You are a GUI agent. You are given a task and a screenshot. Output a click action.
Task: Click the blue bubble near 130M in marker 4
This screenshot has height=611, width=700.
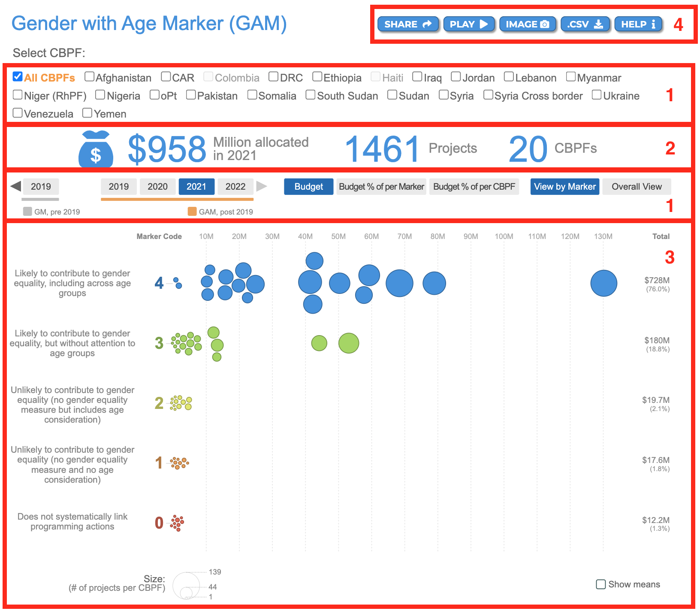point(604,283)
